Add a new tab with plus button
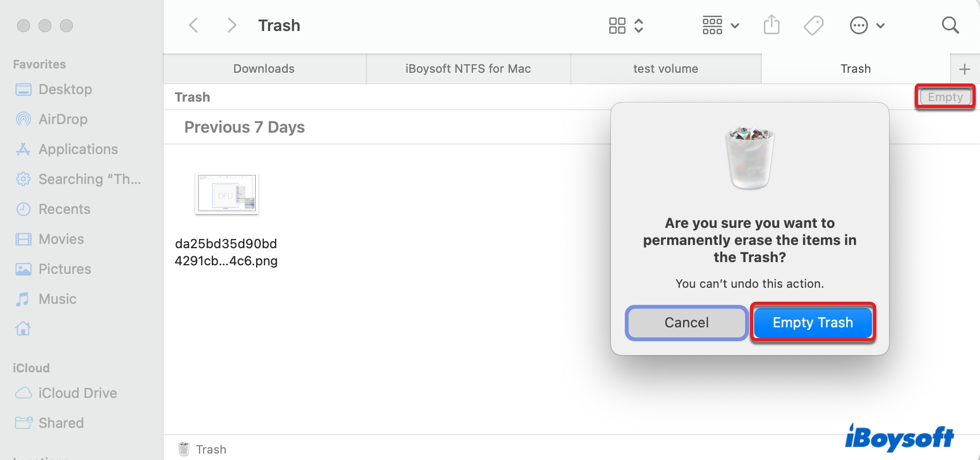 point(964,69)
